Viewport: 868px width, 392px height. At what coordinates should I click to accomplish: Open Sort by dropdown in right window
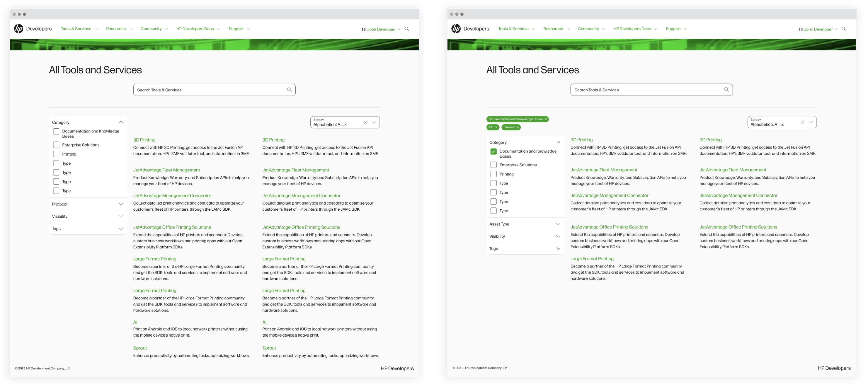tap(811, 122)
